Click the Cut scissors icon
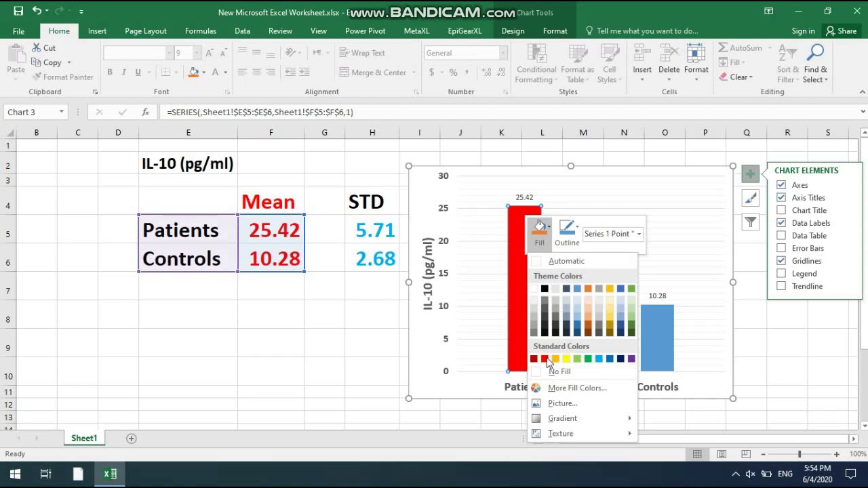Image resolution: width=868 pixels, height=488 pixels. tap(35, 48)
